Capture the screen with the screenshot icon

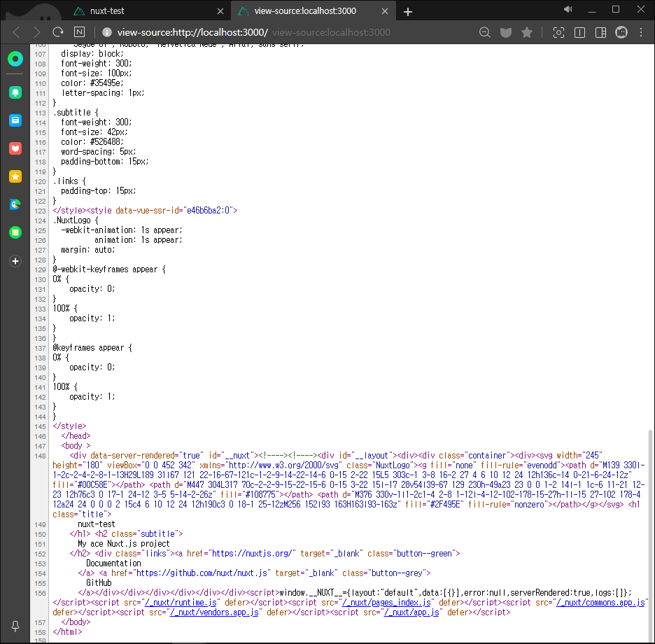coord(558,32)
